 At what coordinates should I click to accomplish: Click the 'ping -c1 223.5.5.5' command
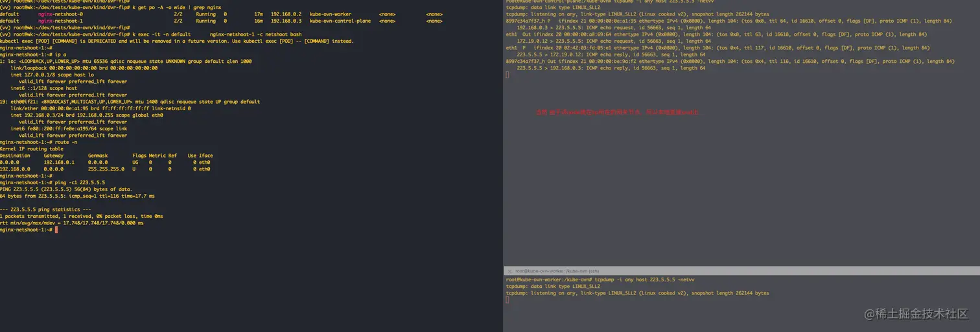click(x=80, y=182)
